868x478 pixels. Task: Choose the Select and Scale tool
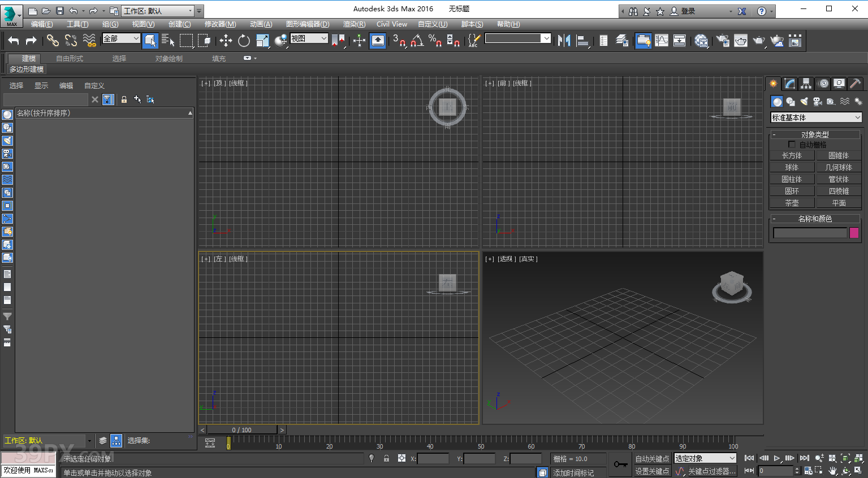262,40
